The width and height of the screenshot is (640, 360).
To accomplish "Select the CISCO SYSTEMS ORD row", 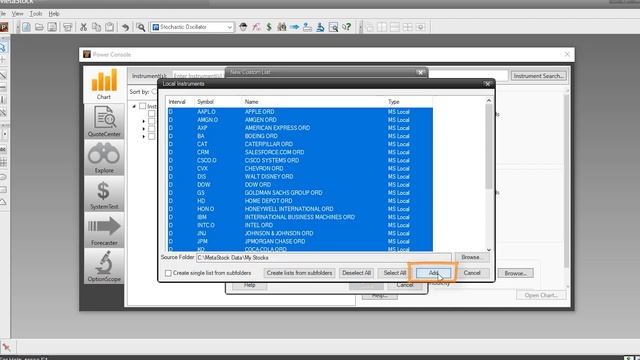I will pos(300,160).
